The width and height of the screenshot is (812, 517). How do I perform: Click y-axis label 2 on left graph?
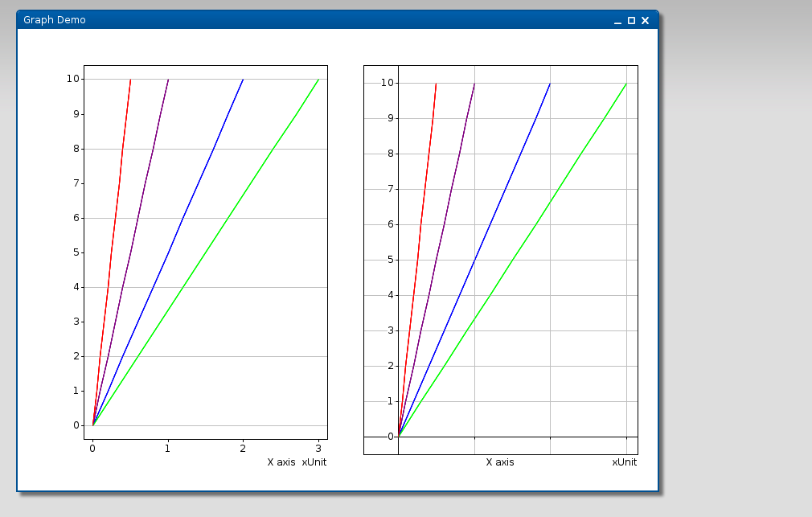[x=76, y=356]
